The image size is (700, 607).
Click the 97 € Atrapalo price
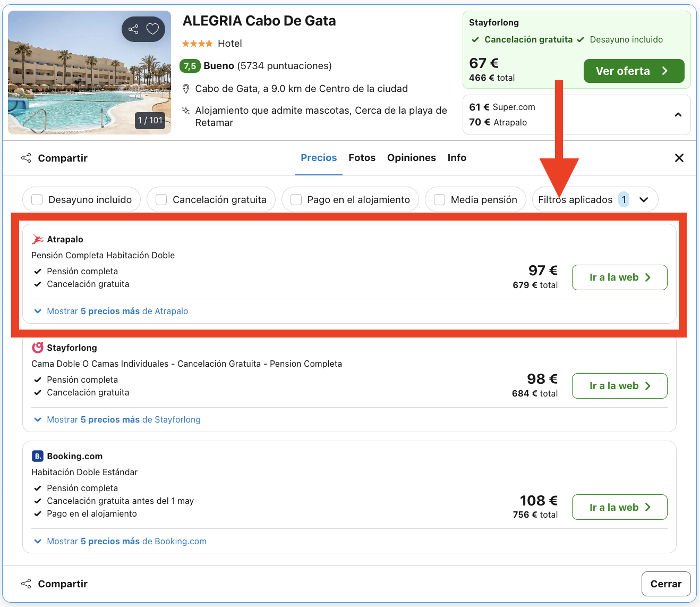(543, 271)
